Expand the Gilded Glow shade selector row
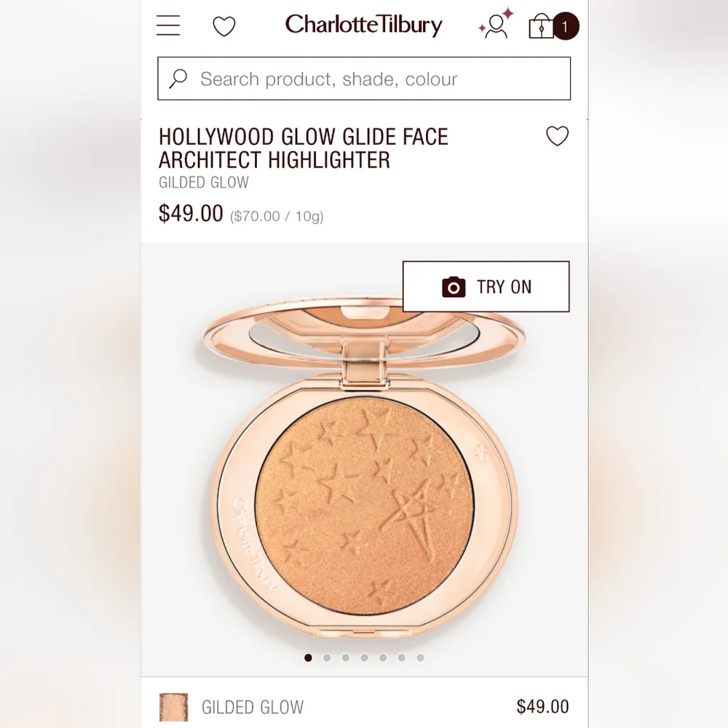The height and width of the screenshot is (728, 728). coord(364,707)
